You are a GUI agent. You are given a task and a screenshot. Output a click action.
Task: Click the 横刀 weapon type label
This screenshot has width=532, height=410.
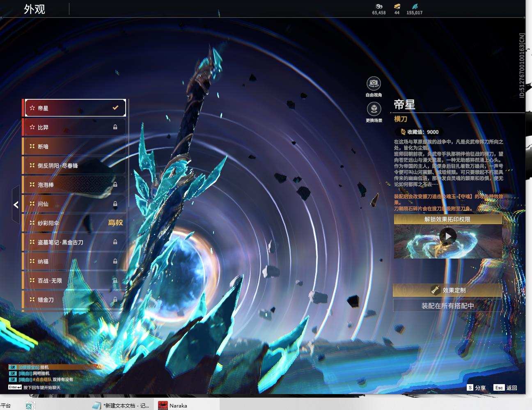click(401, 119)
